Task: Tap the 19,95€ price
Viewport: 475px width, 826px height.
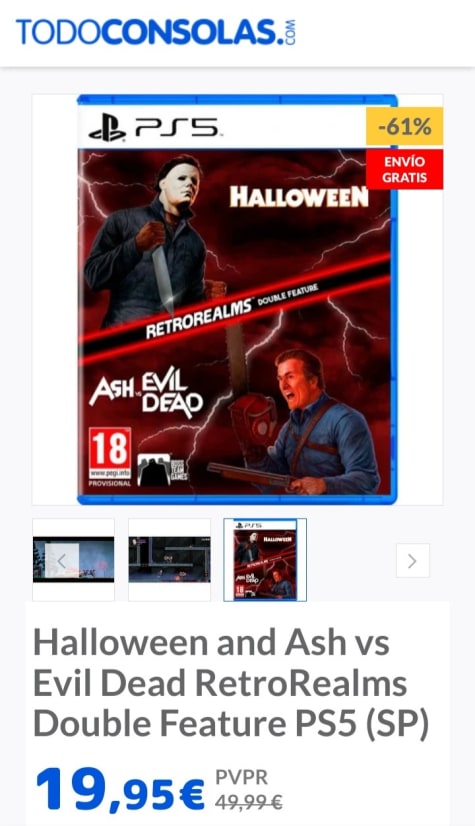Action: 120,791
